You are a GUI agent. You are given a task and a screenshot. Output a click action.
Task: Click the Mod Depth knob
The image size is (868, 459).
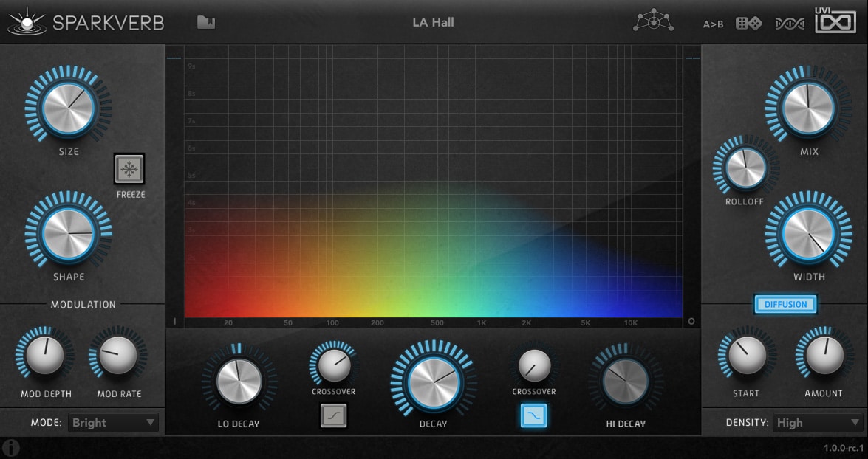click(x=45, y=356)
